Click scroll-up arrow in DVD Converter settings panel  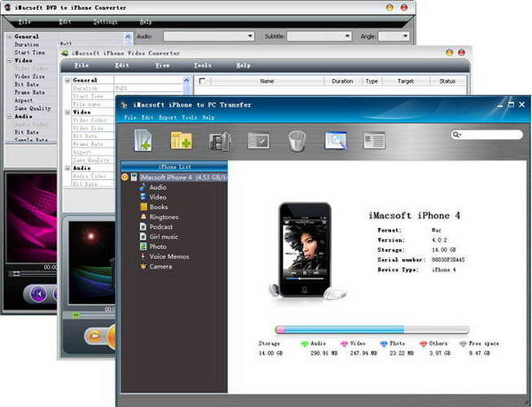click(128, 37)
